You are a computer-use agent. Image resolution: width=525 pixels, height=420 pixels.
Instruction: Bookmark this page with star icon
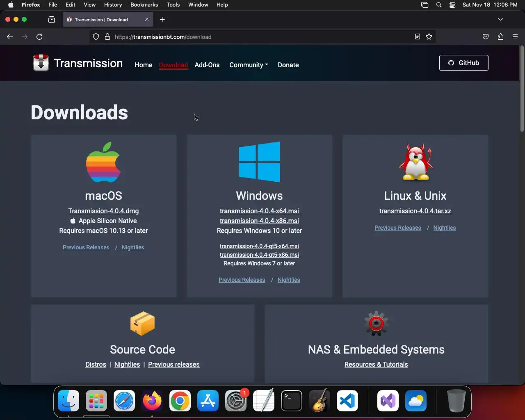point(429,37)
